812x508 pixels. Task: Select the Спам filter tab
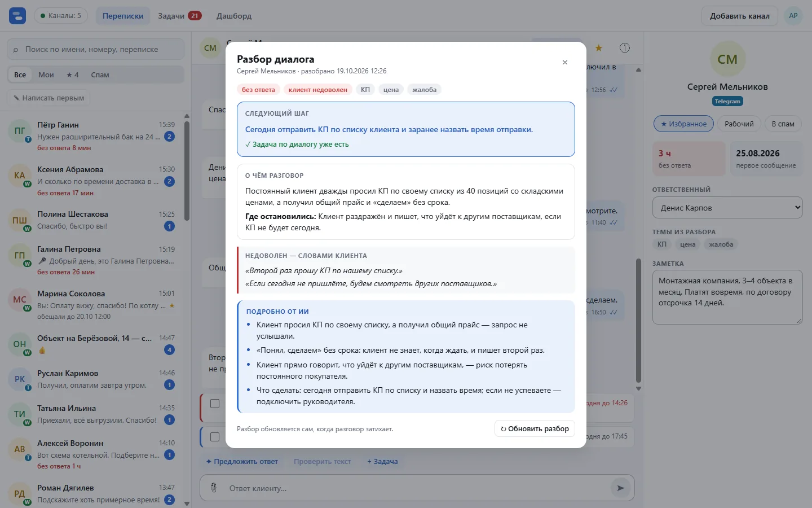click(x=100, y=75)
